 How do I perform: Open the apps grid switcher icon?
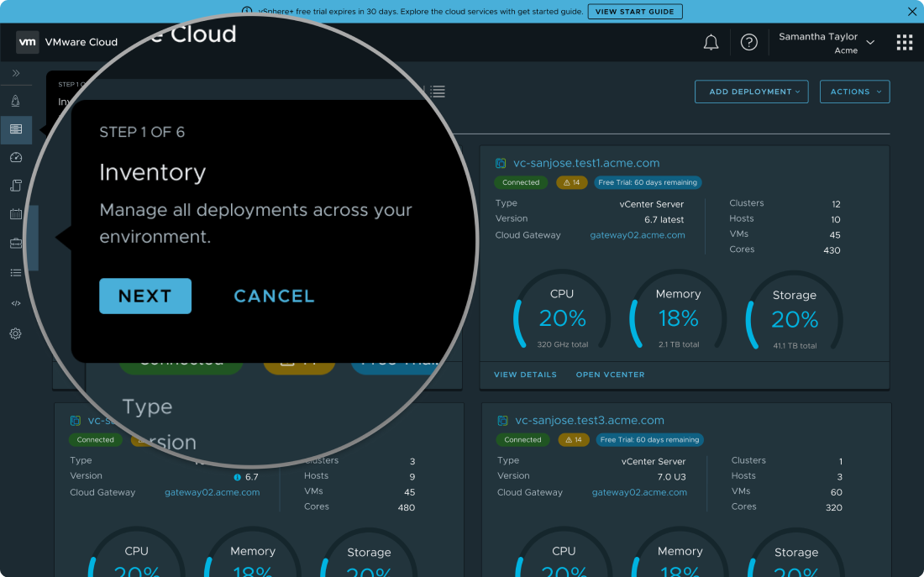pos(905,43)
